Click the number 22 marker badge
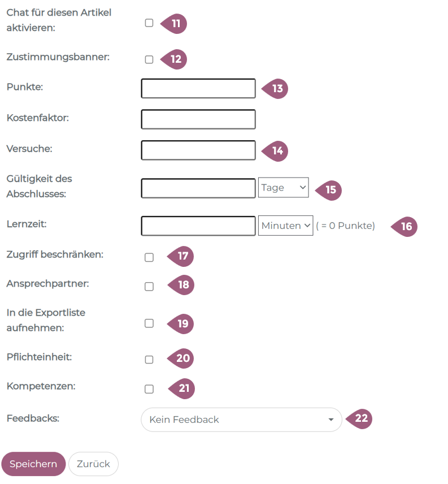 pyautogui.click(x=360, y=419)
